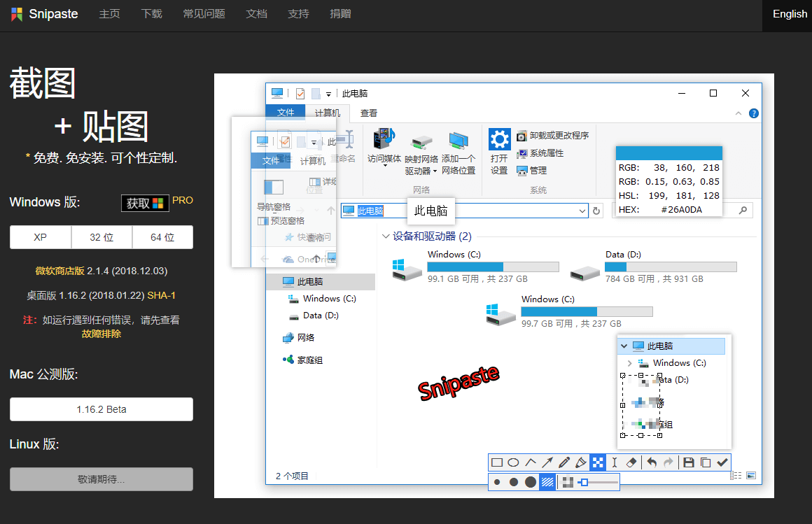Image resolution: width=812 pixels, height=524 pixels.
Task: Download the 64 位 Windows version
Action: point(162,237)
